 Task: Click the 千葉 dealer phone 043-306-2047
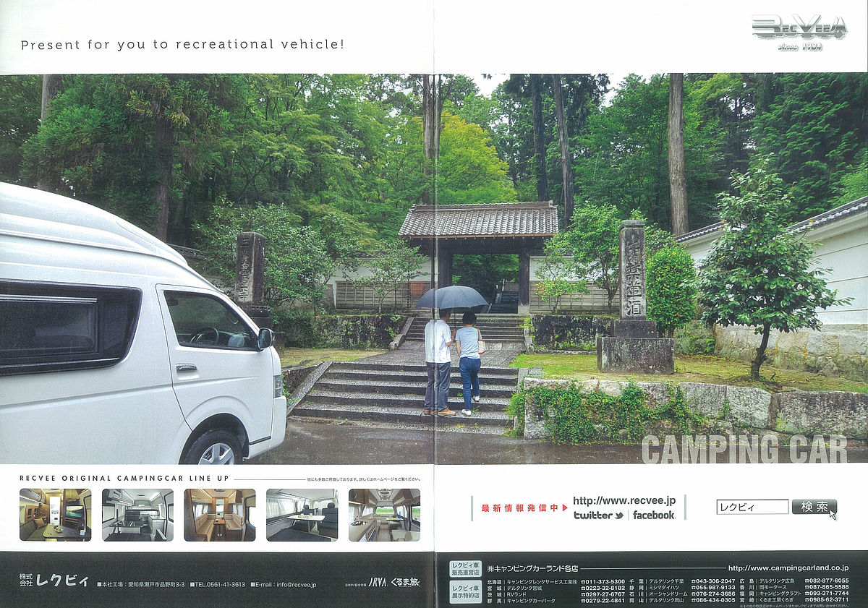pos(713,582)
